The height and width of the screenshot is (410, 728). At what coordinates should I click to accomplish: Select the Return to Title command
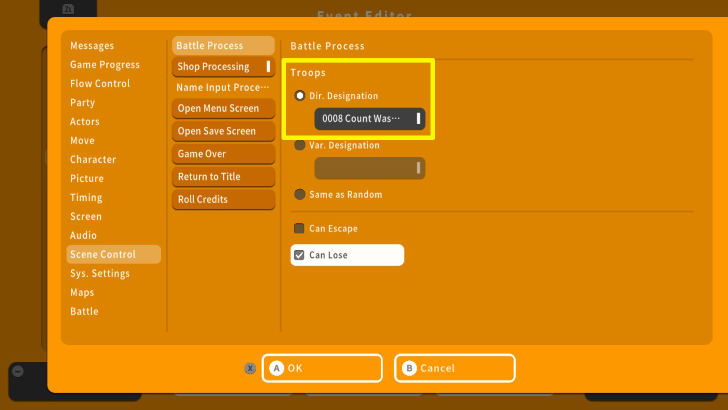click(222, 177)
